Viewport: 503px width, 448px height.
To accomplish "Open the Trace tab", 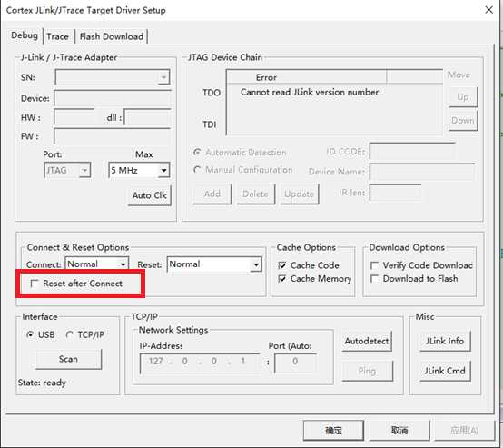I will click(x=58, y=36).
